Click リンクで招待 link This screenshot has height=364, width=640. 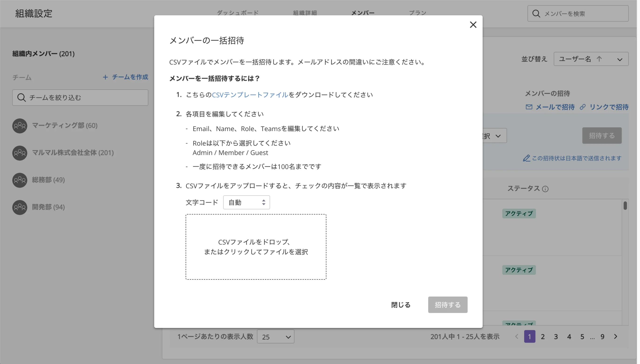609,107
